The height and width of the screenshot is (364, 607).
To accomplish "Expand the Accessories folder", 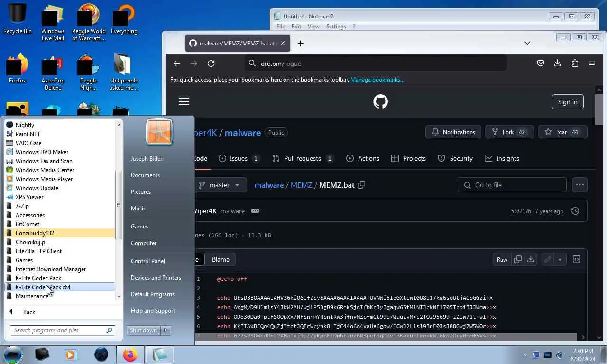I will (x=60, y=215).
